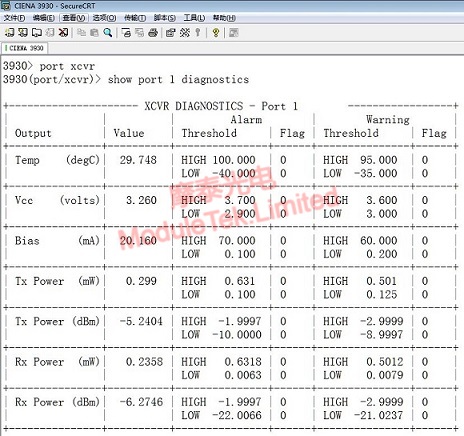
Task: Click the Tx Power alarm low '-10.0000'
Action: tap(237, 335)
